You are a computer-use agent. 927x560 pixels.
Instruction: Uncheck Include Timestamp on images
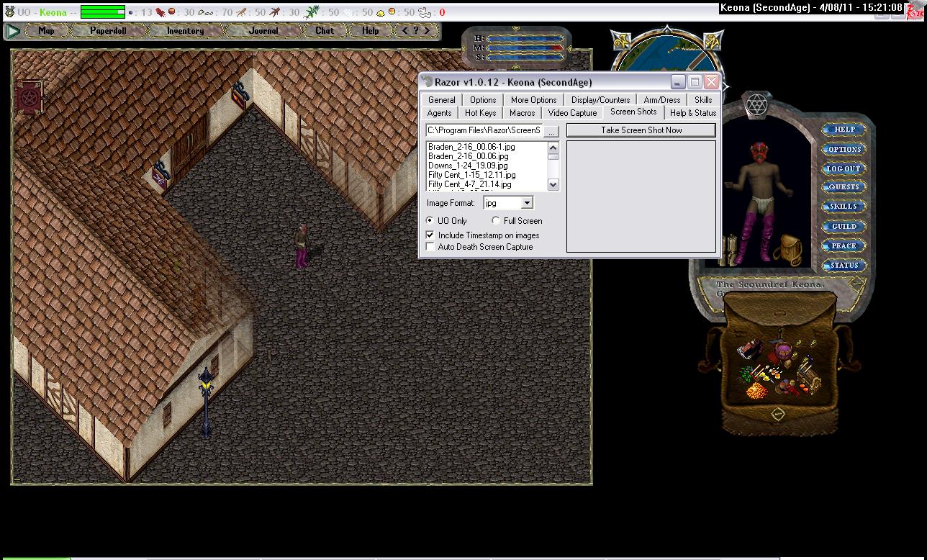point(430,235)
